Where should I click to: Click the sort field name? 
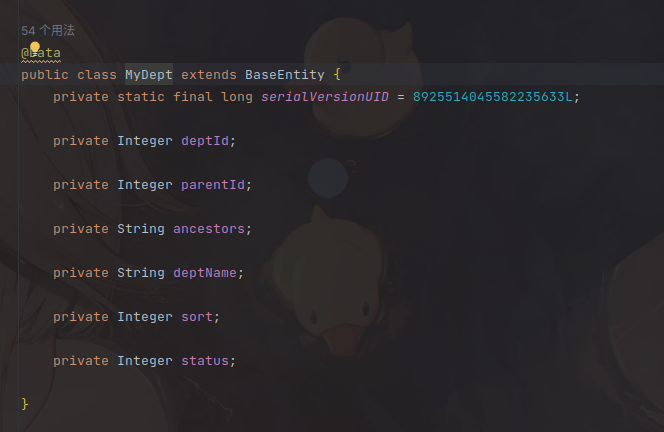[x=197, y=317]
